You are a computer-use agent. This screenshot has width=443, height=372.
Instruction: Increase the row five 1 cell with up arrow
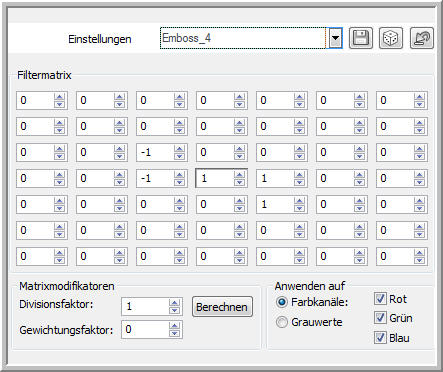[299, 201]
